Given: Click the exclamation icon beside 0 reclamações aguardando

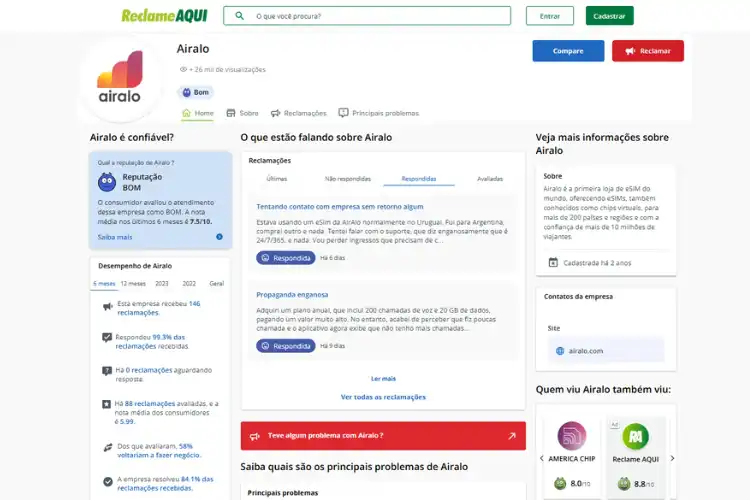Looking at the screenshot, I should point(107,371).
